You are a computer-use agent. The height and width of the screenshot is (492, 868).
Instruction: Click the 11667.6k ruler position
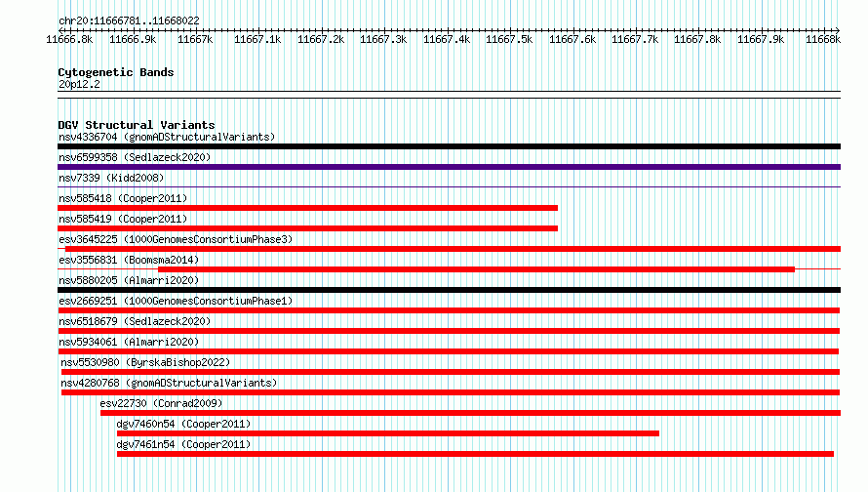tap(572, 39)
